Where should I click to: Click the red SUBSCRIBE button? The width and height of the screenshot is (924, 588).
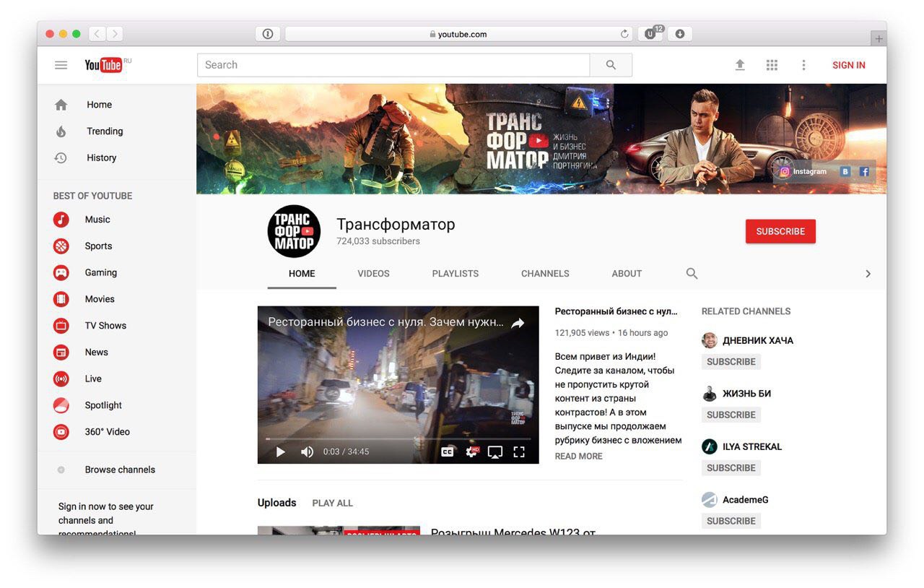pos(780,231)
